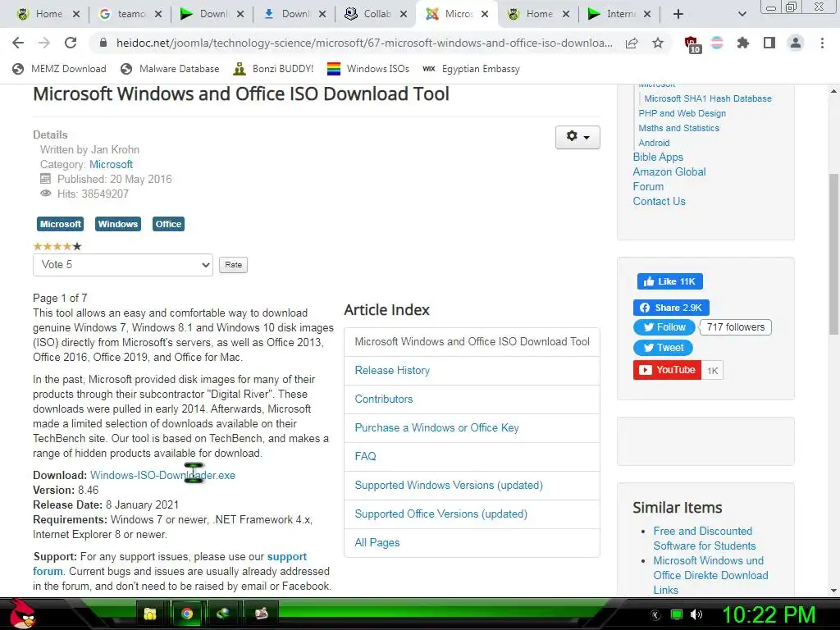Open a new browser tab
This screenshot has height=630, width=840.
678,14
